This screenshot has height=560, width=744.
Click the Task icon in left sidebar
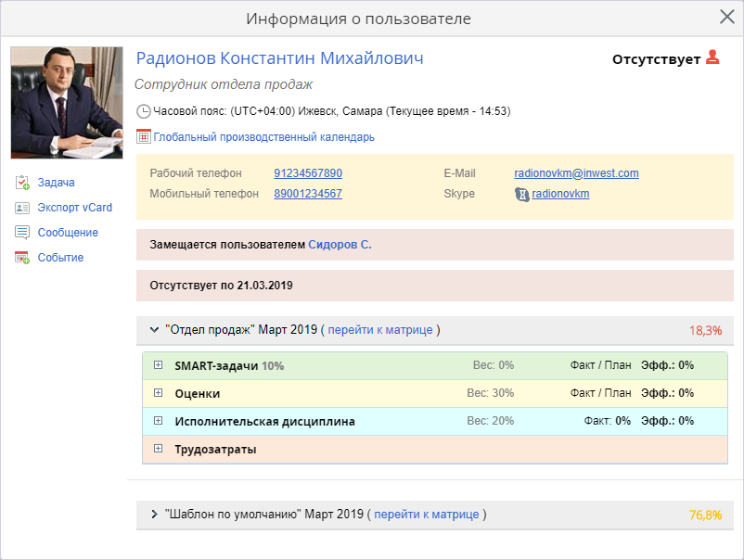click(x=22, y=183)
